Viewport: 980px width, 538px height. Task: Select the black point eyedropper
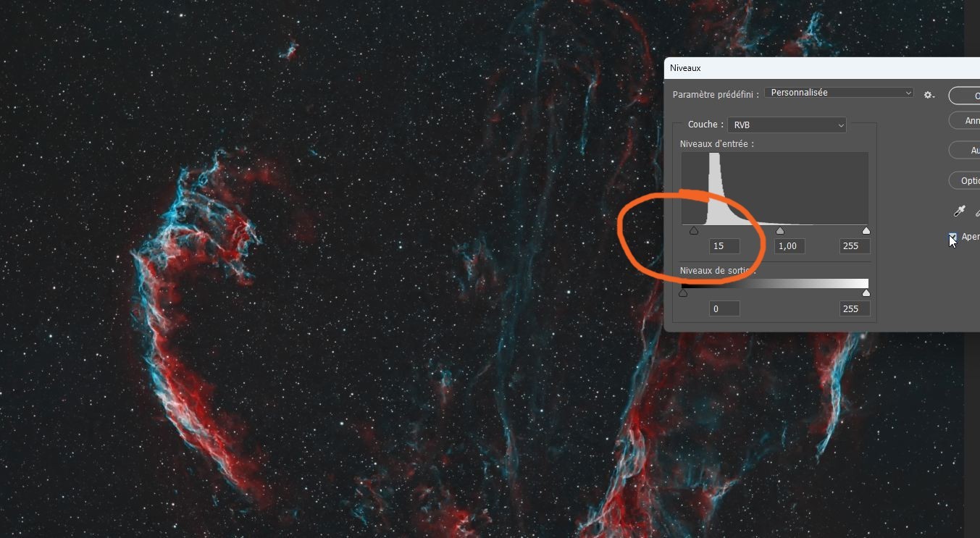(960, 211)
